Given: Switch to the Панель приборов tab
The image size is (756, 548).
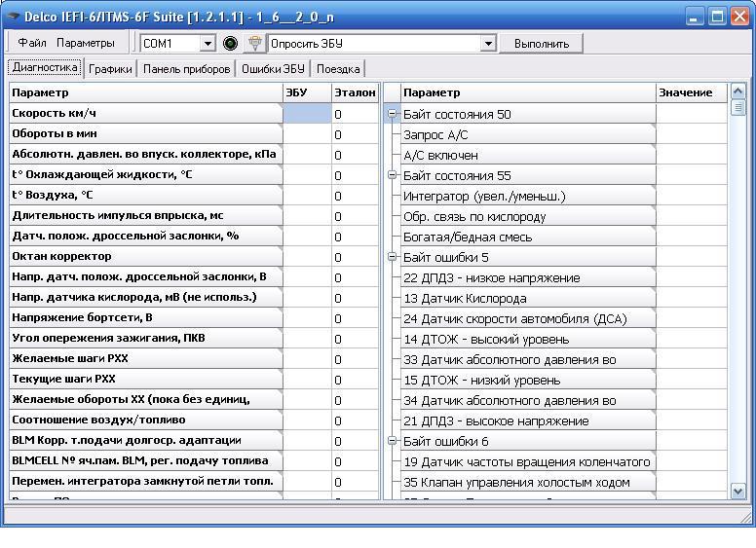Looking at the screenshot, I should pyautogui.click(x=187, y=69).
